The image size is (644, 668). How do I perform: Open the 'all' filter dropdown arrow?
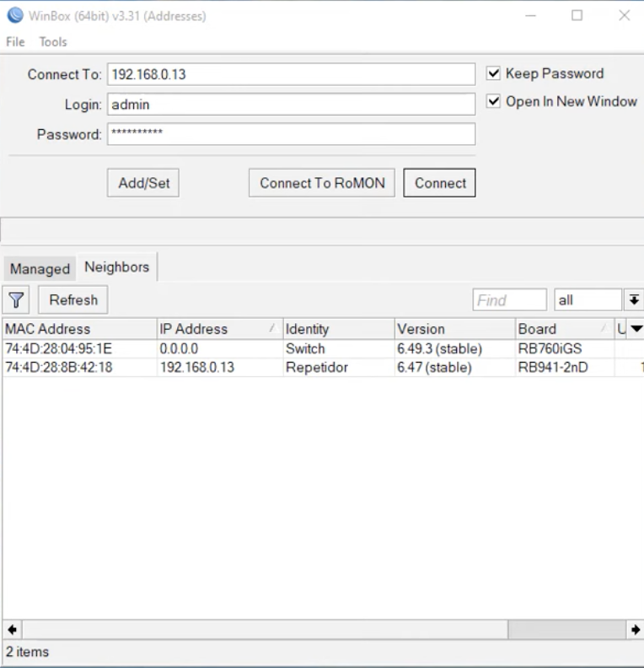[634, 300]
